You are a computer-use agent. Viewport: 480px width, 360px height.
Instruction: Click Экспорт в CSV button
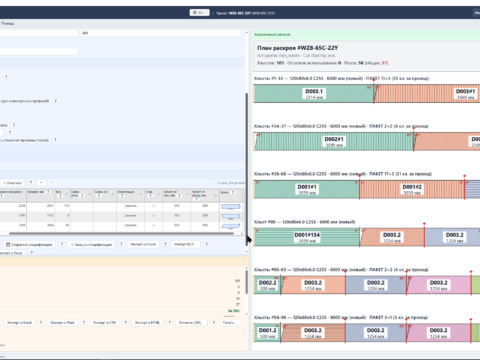[x=104, y=323]
